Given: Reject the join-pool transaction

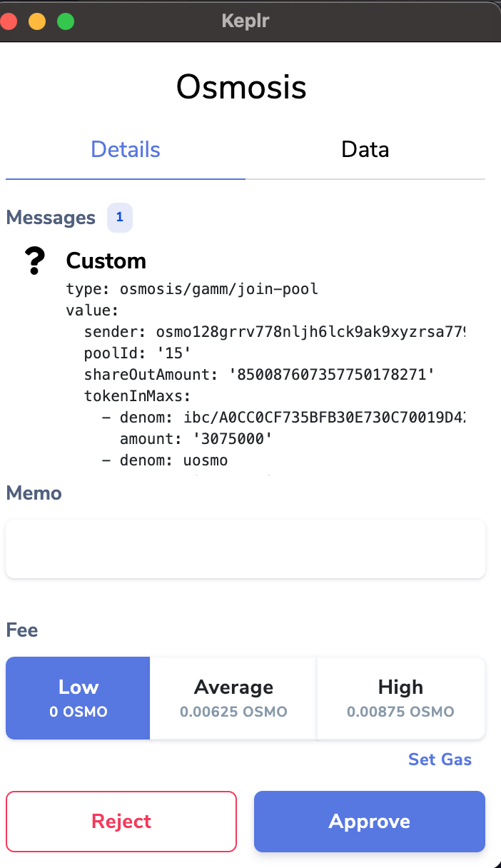Looking at the screenshot, I should tap(121, 821).
